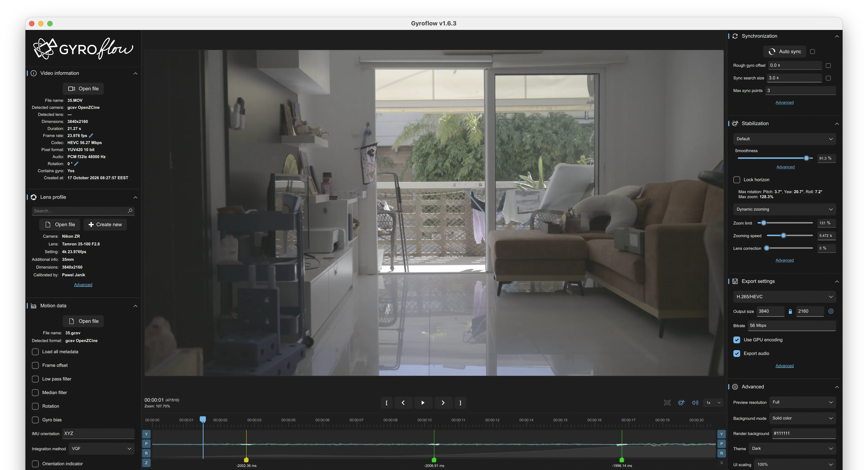Enable Low pass filter checkbox
The image size is (868, 470).
(35, 379)
